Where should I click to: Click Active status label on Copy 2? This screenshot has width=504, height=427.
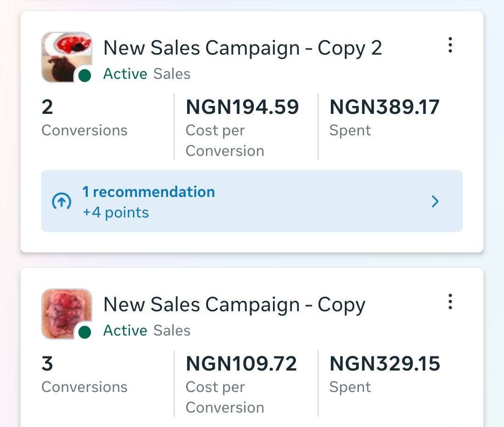coord(125,74)
